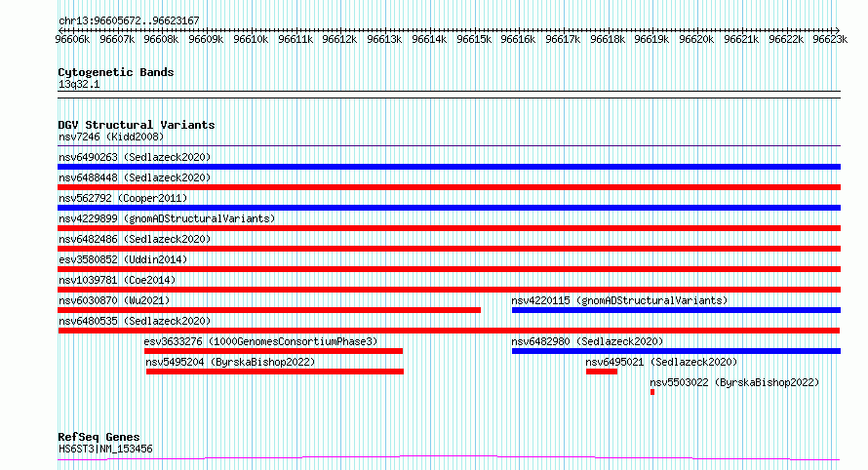Select the nsv6030870 red variant bar

click(269, 310)
